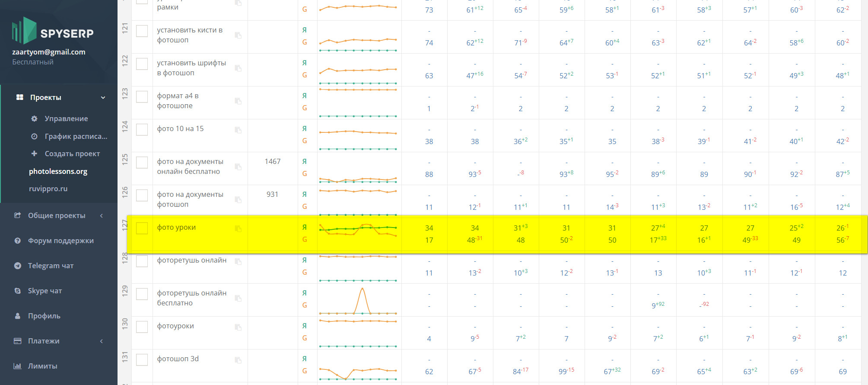Screen dimensions: 868x385
Task: Copy keyword фоторетушь онлайн icon
Action: pos(238,261)
